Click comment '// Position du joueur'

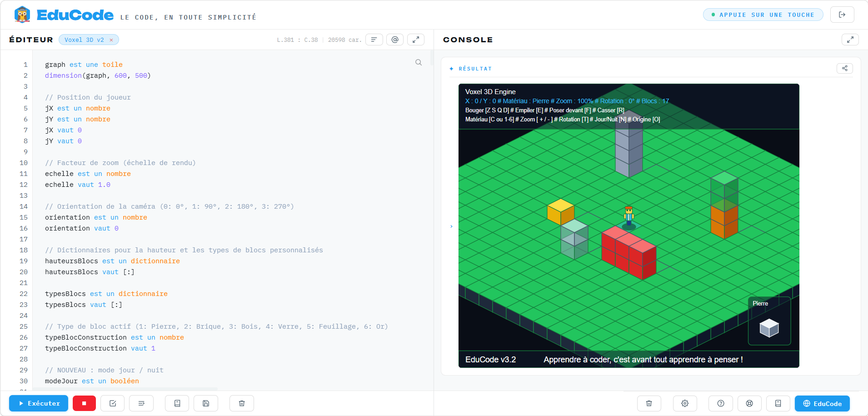88,97
